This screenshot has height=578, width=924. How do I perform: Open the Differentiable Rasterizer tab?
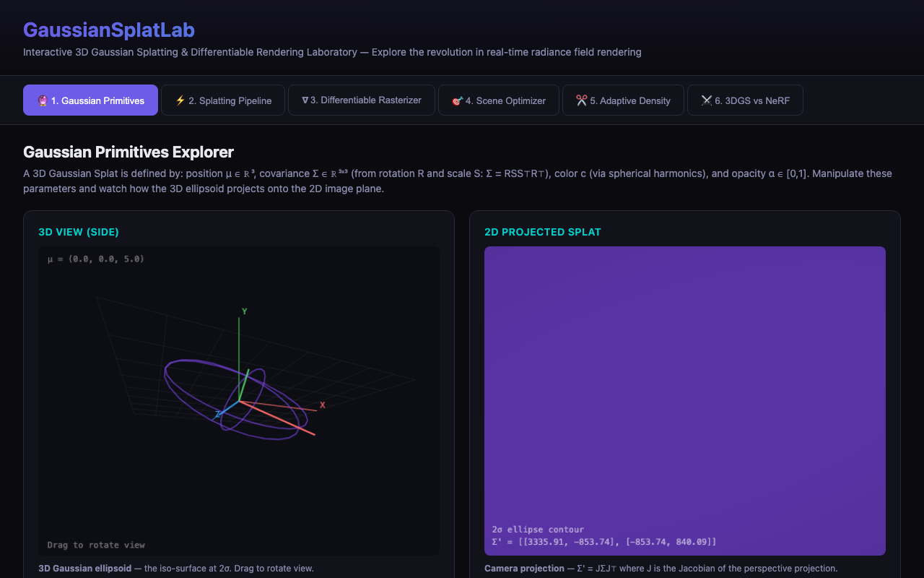point(362,100)
